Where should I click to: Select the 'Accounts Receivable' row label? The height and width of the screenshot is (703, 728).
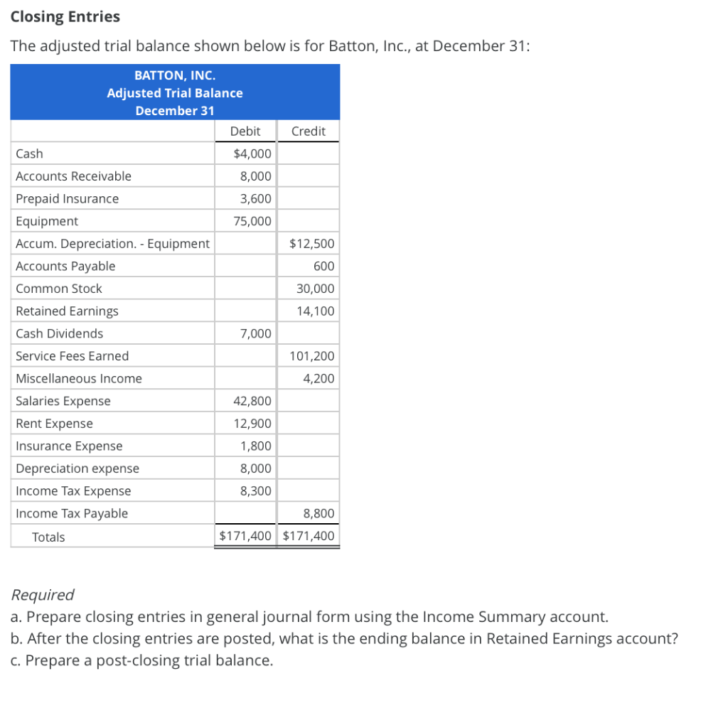pyautogui.click(x=73, y=176)
